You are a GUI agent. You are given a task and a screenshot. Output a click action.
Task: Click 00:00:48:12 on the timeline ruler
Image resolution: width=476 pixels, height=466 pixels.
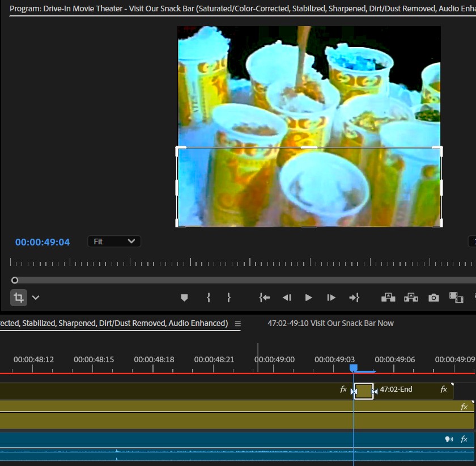pos(33,359)
